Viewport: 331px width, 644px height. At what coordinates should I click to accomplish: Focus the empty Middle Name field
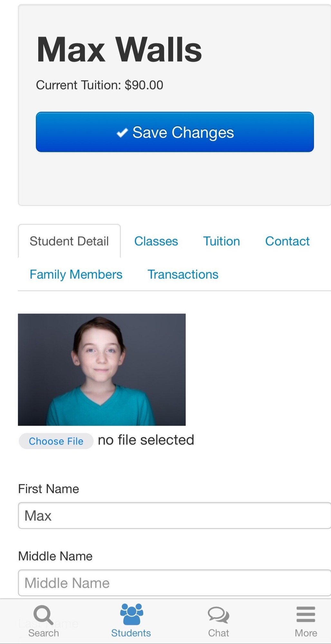(175, 583)
